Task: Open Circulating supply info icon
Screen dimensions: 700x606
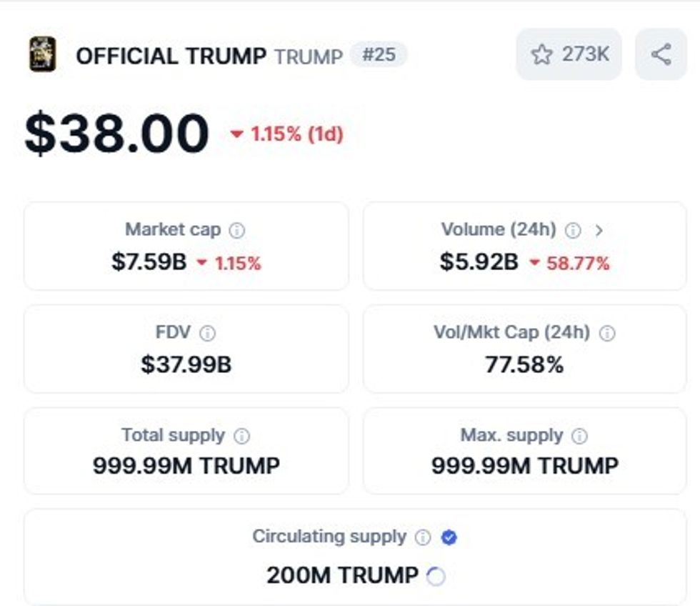Action: [x=423, y=537]
